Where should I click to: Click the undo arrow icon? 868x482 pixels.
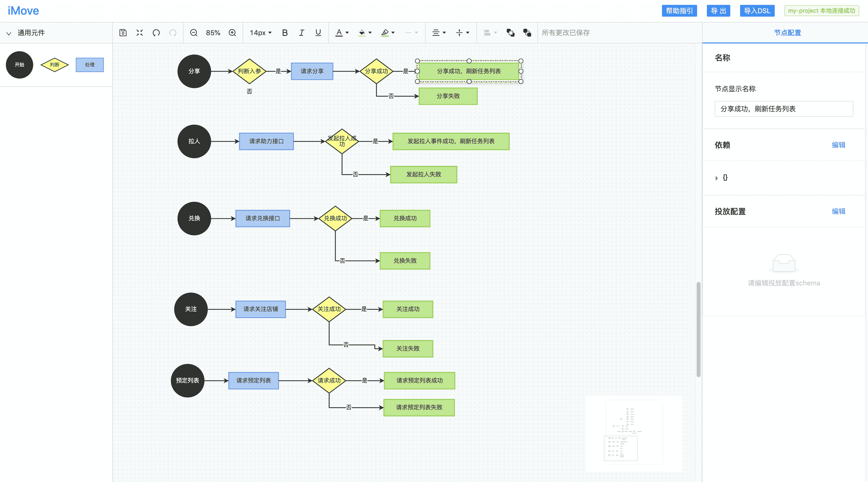click(x=156, y=33)
